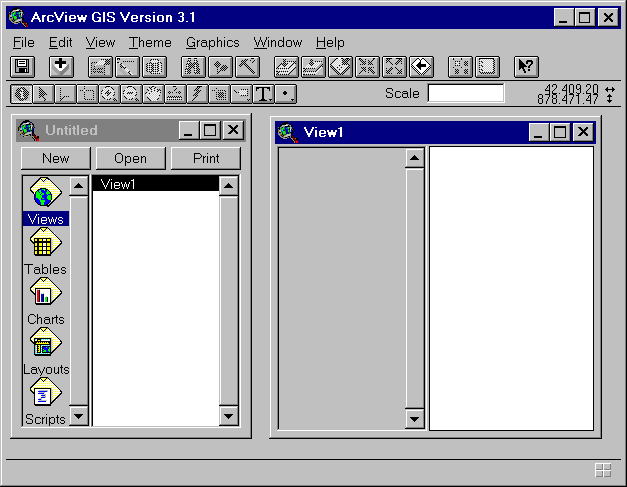Click inside the Scale input field

tap(466, 93)
